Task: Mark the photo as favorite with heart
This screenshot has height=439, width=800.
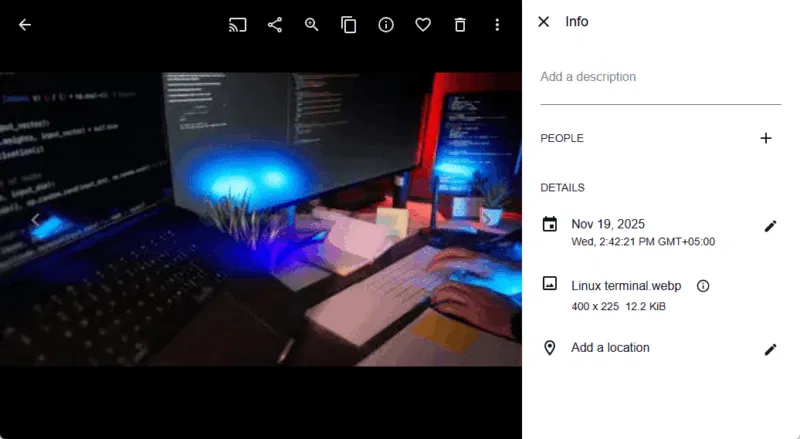Action: pyautogui.click(x=423, y=25)
